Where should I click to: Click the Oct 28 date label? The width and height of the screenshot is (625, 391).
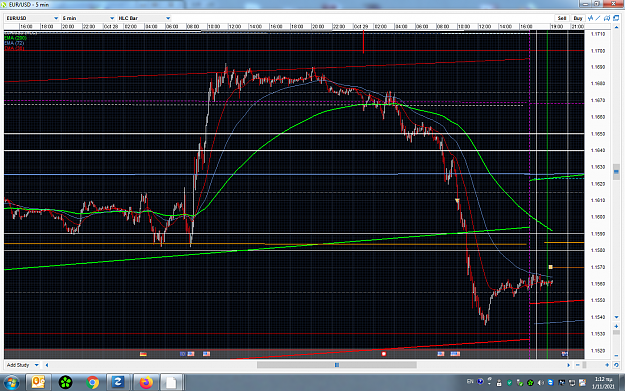pos(111,27)
